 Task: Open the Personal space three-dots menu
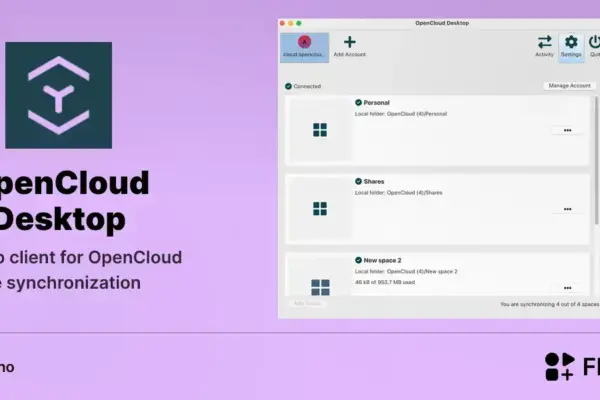coord(567,131)
